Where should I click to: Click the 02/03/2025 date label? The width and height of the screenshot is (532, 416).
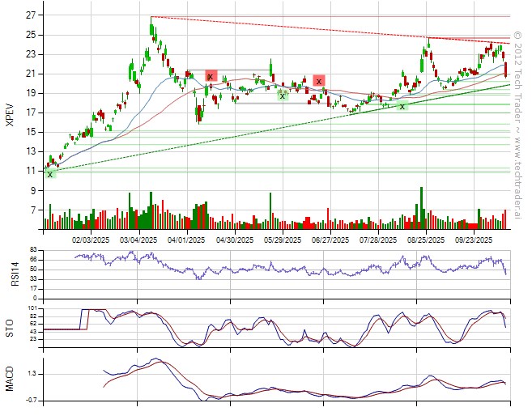(91, 240)
